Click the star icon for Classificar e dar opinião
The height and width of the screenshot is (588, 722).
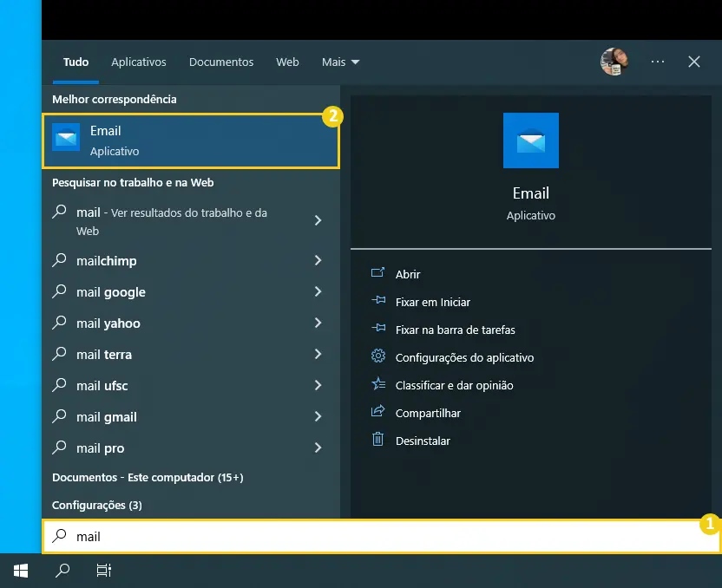(x=378, y=383)
